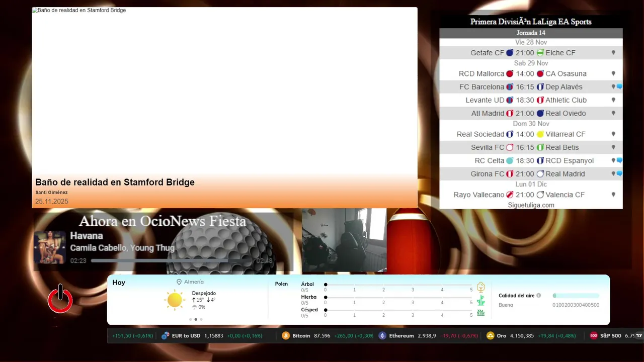644x362 pixels.
Task: Click the TradingView logo at ticker end
Action: [x=639, y=335]
